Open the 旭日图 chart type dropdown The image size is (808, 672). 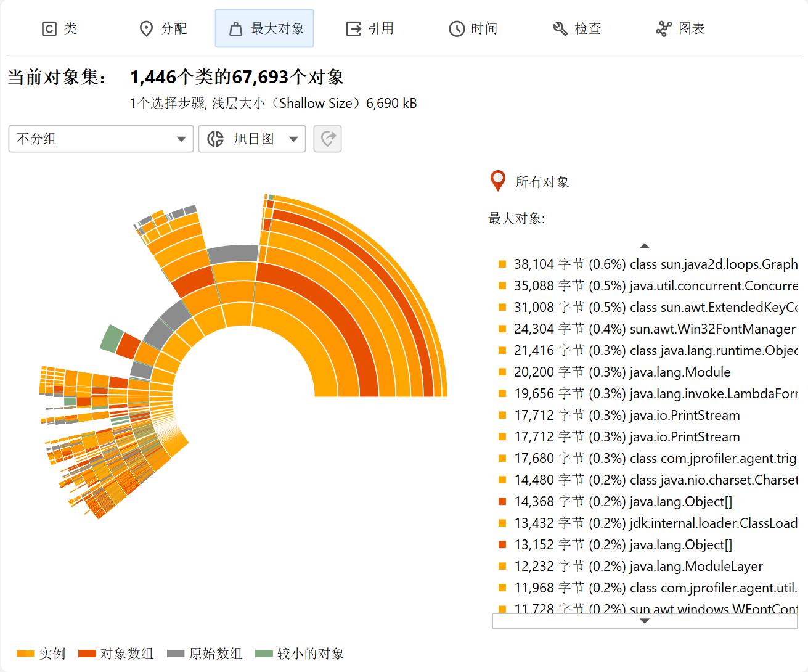click(252, 139)
